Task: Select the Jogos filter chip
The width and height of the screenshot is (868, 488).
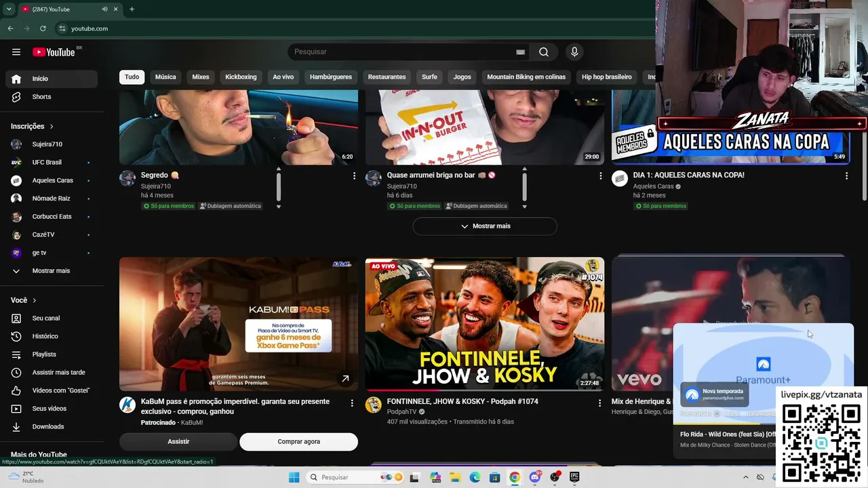Action: 462,77
